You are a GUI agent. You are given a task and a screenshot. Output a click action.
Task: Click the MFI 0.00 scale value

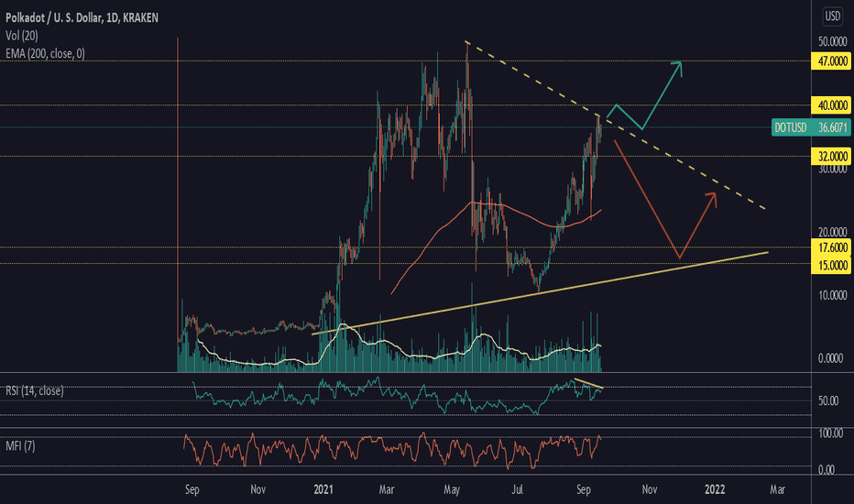826,470
